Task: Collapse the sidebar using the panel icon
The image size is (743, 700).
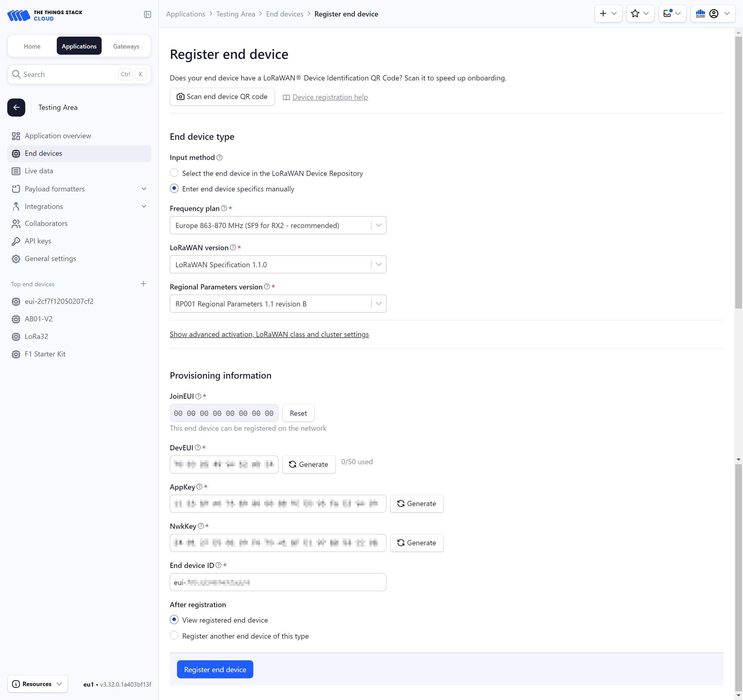Action: point(147,14)
